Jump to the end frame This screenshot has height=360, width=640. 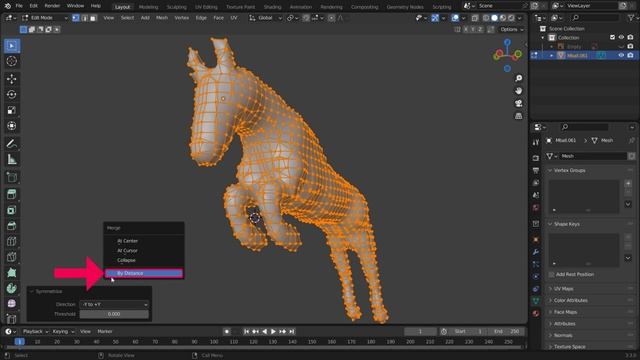(x=292, y=331)
